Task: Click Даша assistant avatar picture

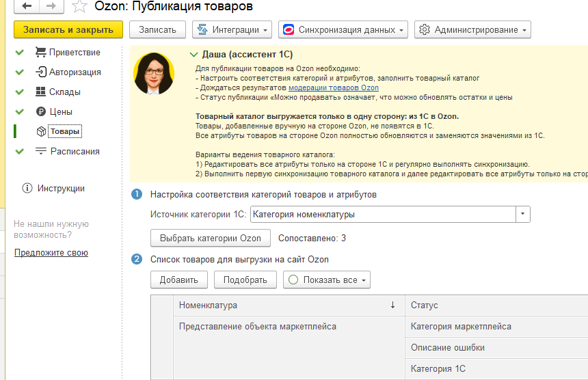Action: (154, 73)
